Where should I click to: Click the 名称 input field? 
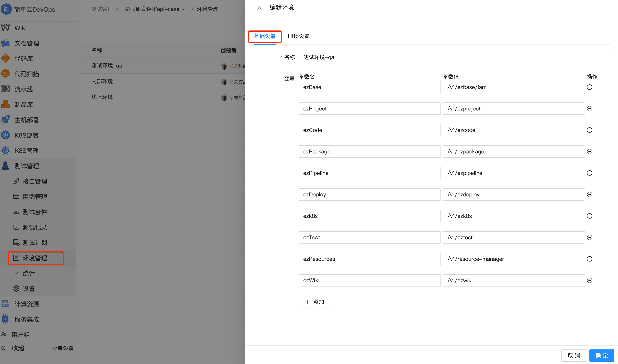click(454, 57)
